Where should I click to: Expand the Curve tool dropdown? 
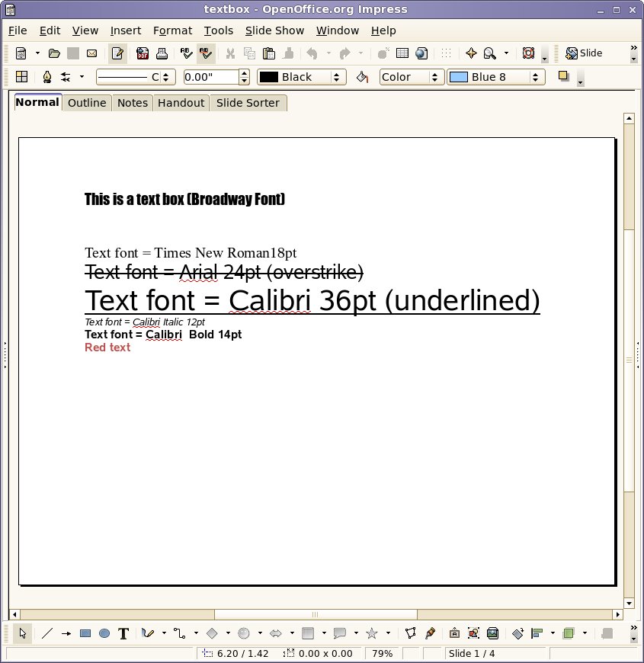[x=164, y=633]
